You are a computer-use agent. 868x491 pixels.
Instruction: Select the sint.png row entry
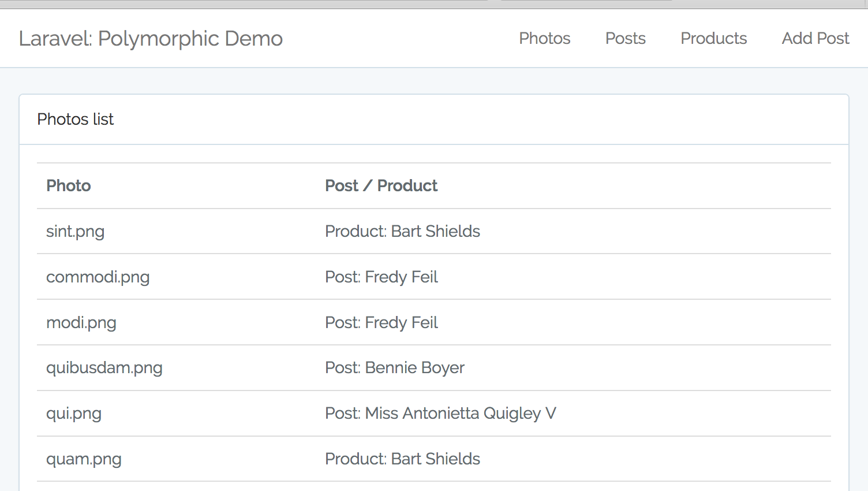pos(75,231)
